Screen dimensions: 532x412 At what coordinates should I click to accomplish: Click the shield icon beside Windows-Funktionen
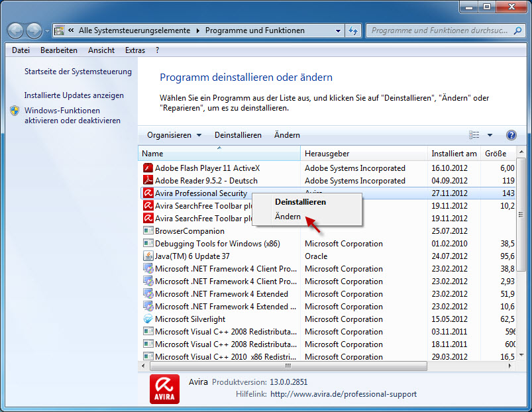(x=15, y=111)
